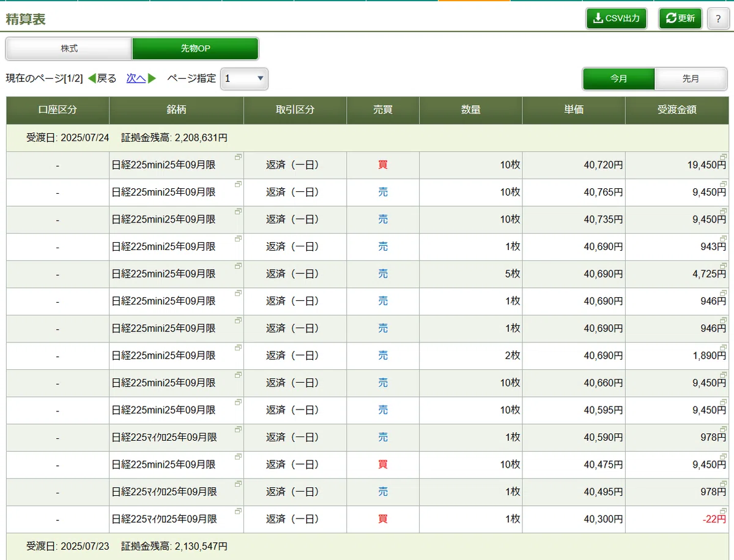Click the 1,890円 settlement amount

click(710, 356)
